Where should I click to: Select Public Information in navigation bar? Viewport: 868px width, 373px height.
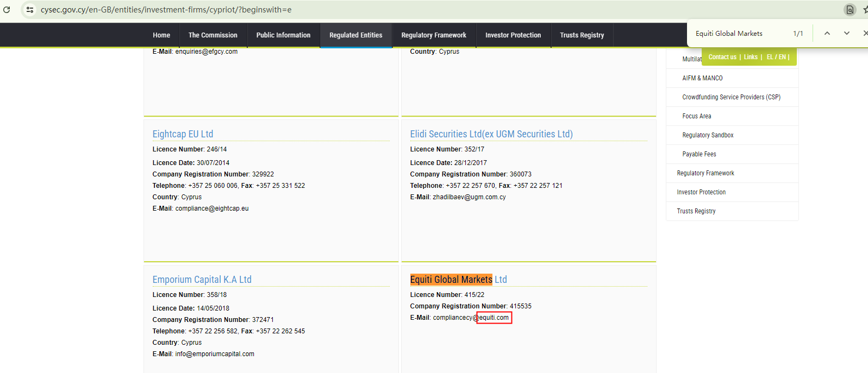[x=283, y=35]
